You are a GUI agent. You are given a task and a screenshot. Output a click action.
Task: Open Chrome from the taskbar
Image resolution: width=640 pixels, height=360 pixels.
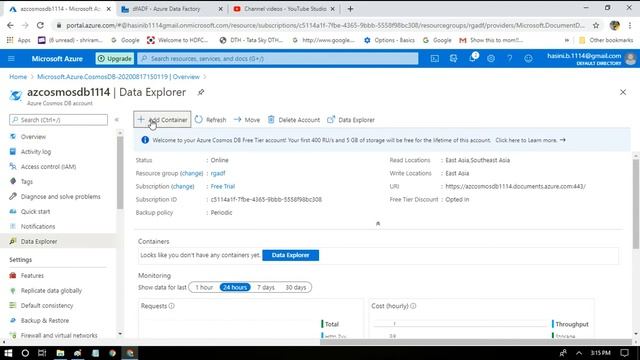pyautogui.click(x=113, y=353)
